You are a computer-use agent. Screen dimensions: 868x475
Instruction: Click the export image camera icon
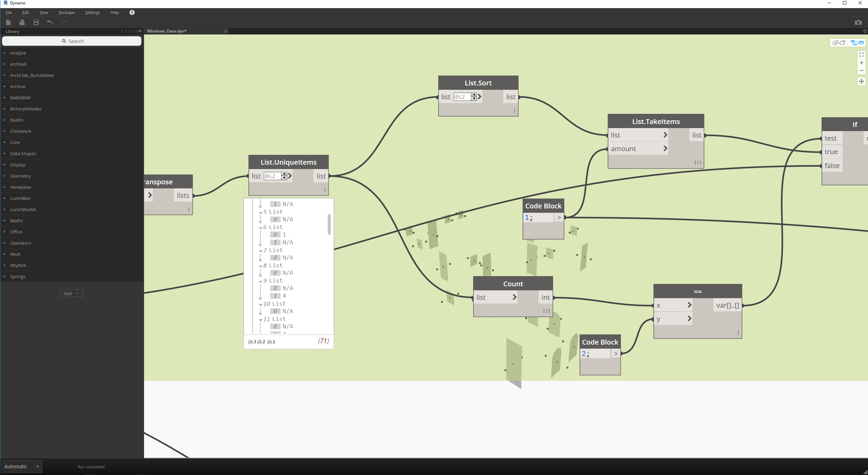(x=858, y=22)
